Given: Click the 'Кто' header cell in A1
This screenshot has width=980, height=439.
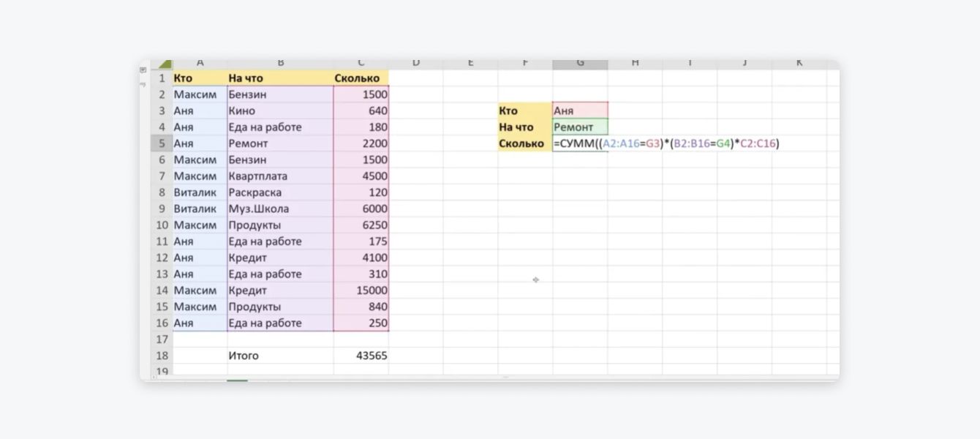Looking at the screenshot, I should tap(200, 78).
